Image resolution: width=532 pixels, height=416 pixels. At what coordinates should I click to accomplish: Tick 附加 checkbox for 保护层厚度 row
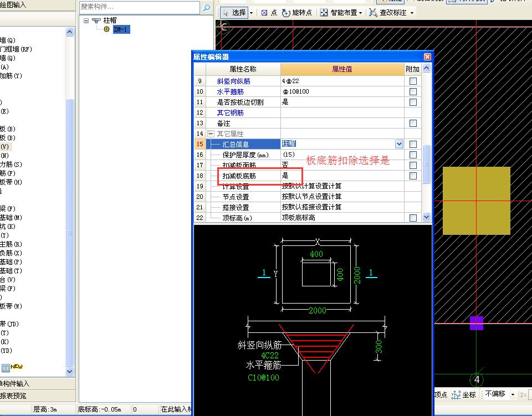tap(413, 155)
